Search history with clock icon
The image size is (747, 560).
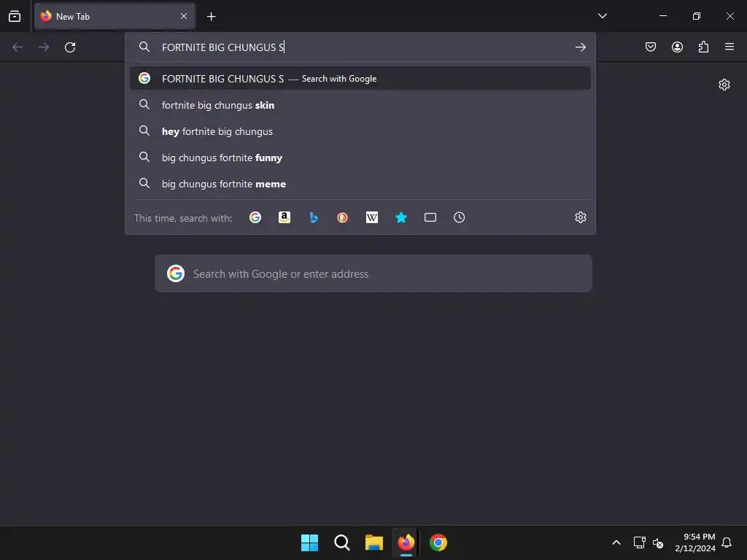point(460,217)
